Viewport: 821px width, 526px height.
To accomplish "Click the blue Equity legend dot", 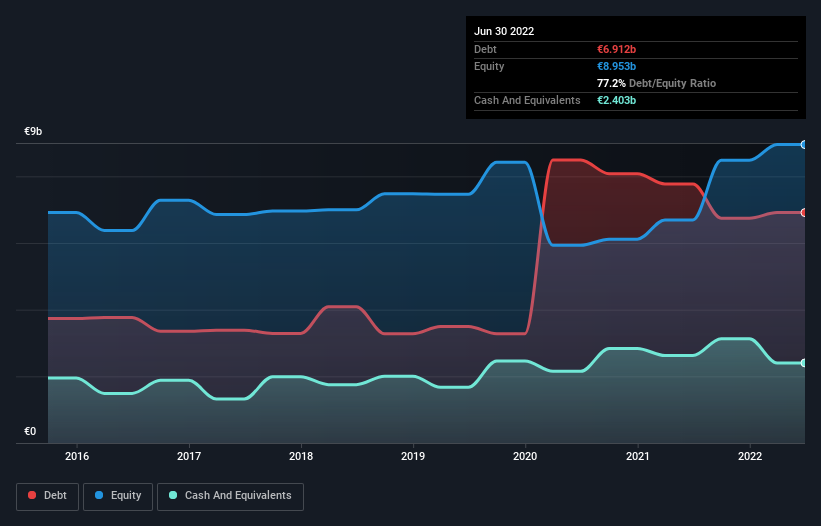I will [99, 495].
